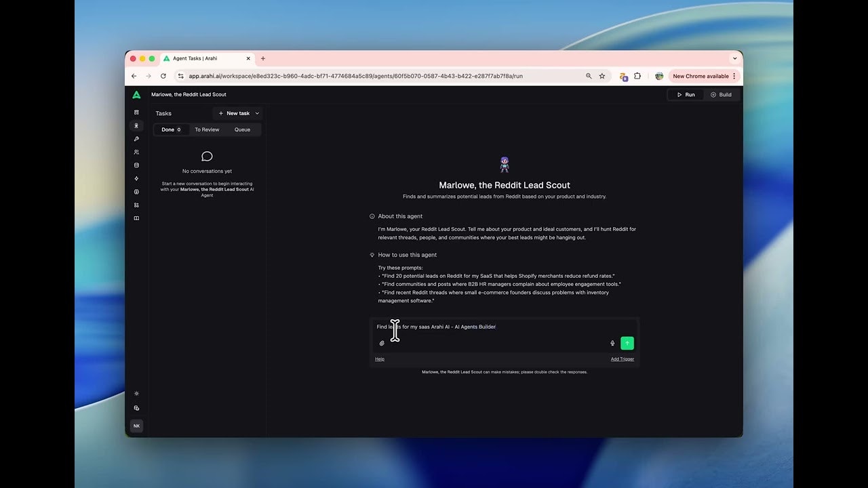Click the copy/chat icon above NK avatar

pos(136,408)
